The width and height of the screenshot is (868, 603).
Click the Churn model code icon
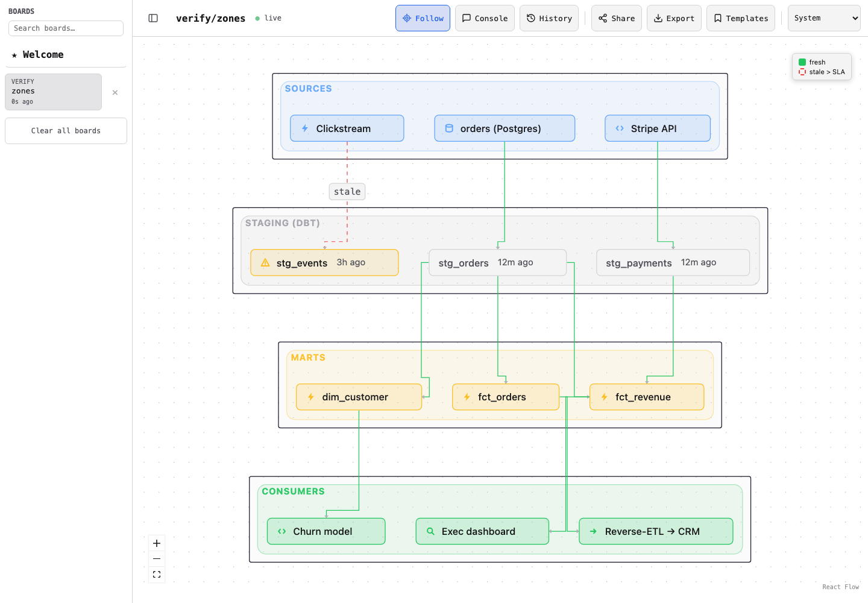tap(282, 531)
